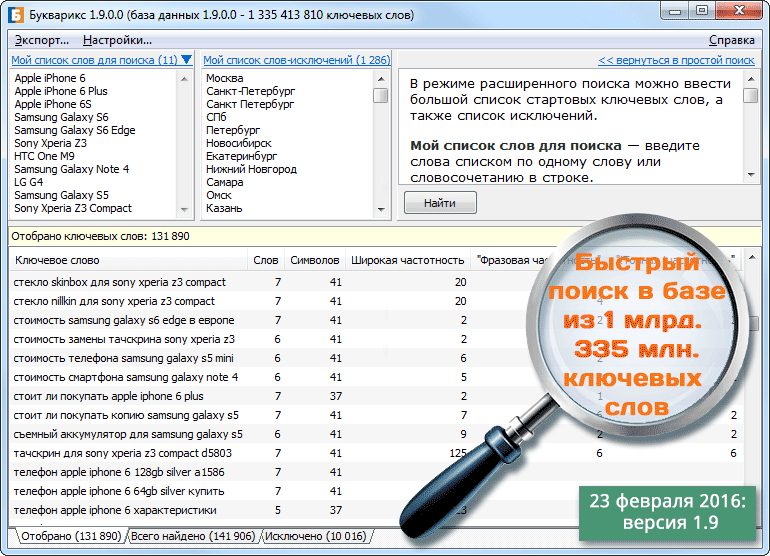
Task: Switch to the Всего найдено tab
Action: tap(192, 537)
